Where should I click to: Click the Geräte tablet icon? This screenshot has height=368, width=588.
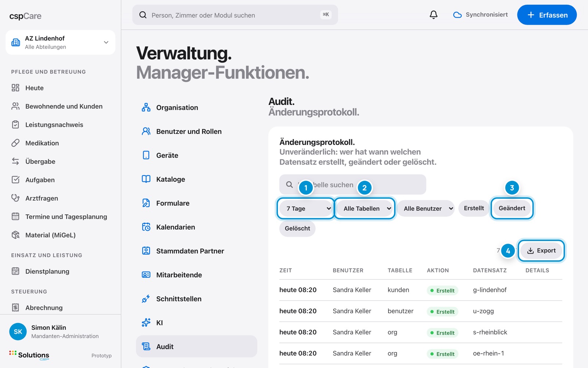tap(146, 155)
